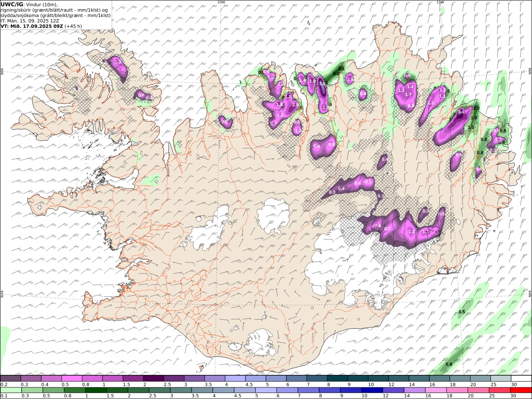Pick the red rain swatch between 25 and 30
Screen dimensions: 532x399
coord(499,390)
